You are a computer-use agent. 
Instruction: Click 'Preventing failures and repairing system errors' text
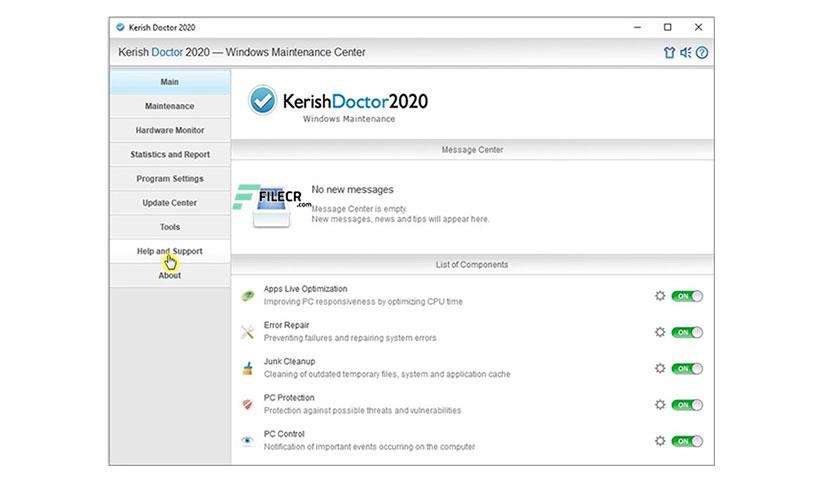[x=350, y=338]
